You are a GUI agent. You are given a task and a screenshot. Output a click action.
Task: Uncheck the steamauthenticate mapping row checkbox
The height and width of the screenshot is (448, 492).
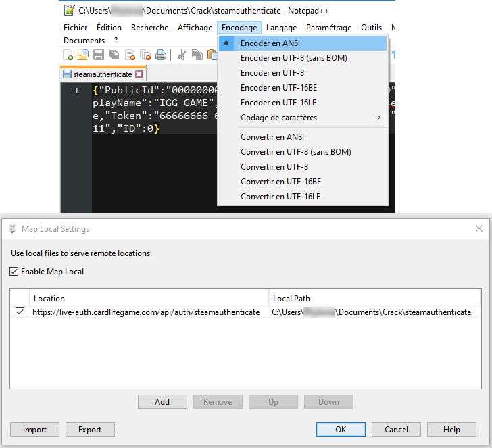click(x=20, y=312)
